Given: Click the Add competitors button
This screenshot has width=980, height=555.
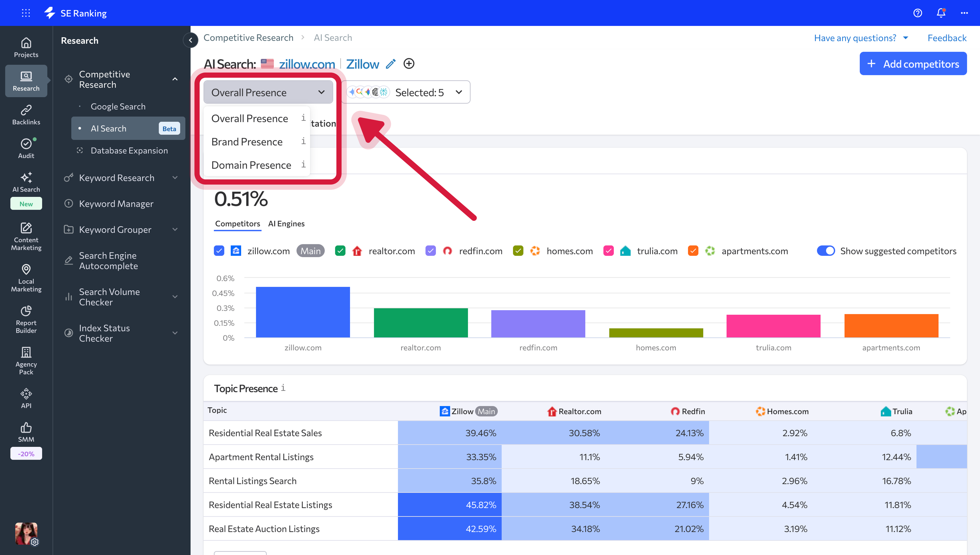Looking at the screenshot, I should tap(913, 64).
